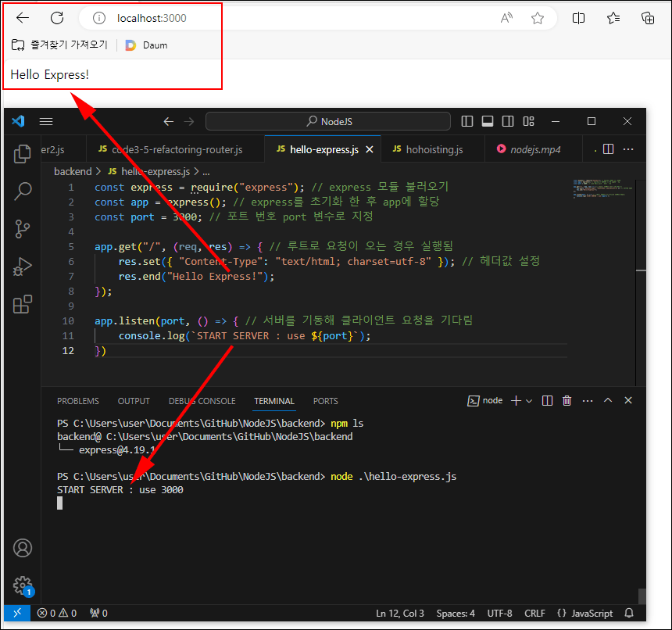Show errors and warnings in status bar
Image resolution: width=672 pixels, height=630 pixels.
pos(56,614)
